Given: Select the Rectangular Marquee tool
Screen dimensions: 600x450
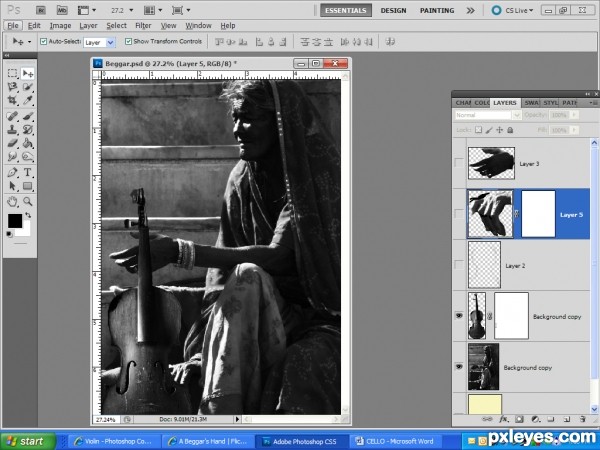Looking at the screenshot, I should pos(13,73).
